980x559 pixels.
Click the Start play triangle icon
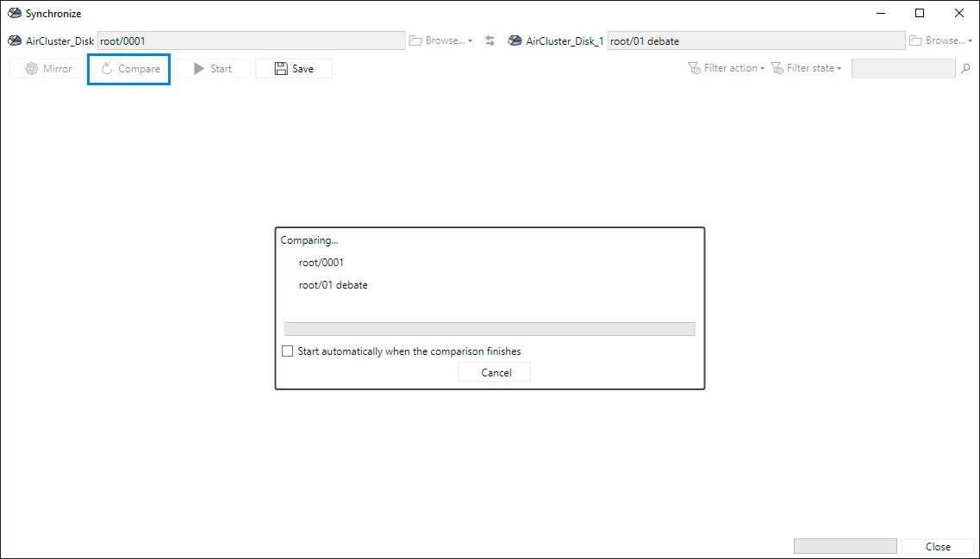tap(199, 69)
